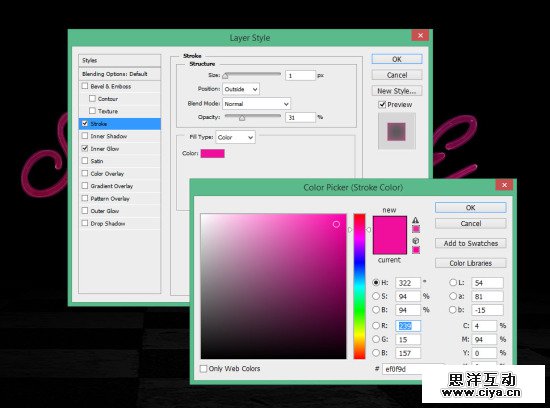This screenshot has height=408, width=550.
Task: Click the out-of-gamut warning triangle icon
Action: pos(415,220)
